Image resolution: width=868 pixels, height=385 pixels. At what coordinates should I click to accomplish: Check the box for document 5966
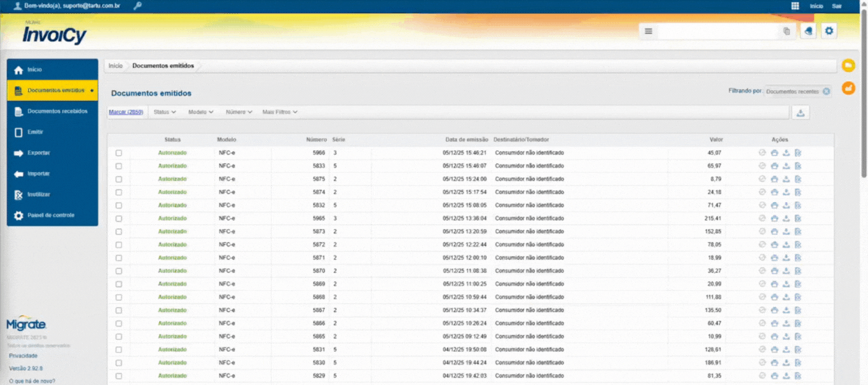click(x=119, y=153)
